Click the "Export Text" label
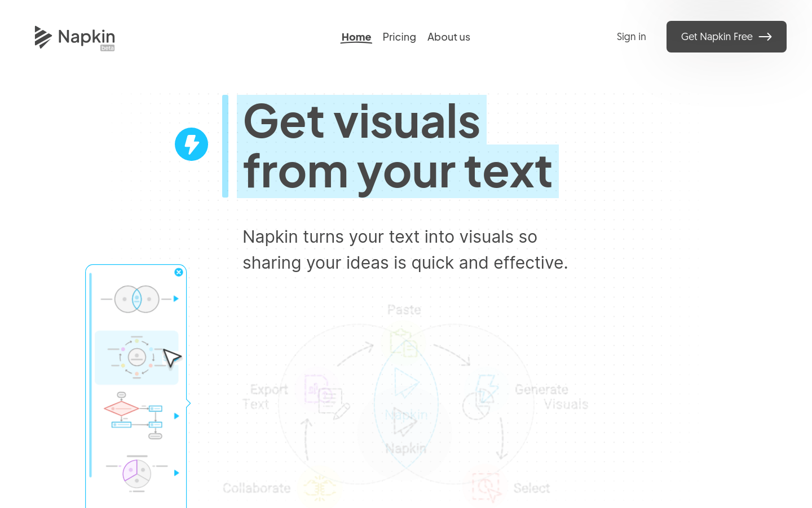 click(265, 397)
